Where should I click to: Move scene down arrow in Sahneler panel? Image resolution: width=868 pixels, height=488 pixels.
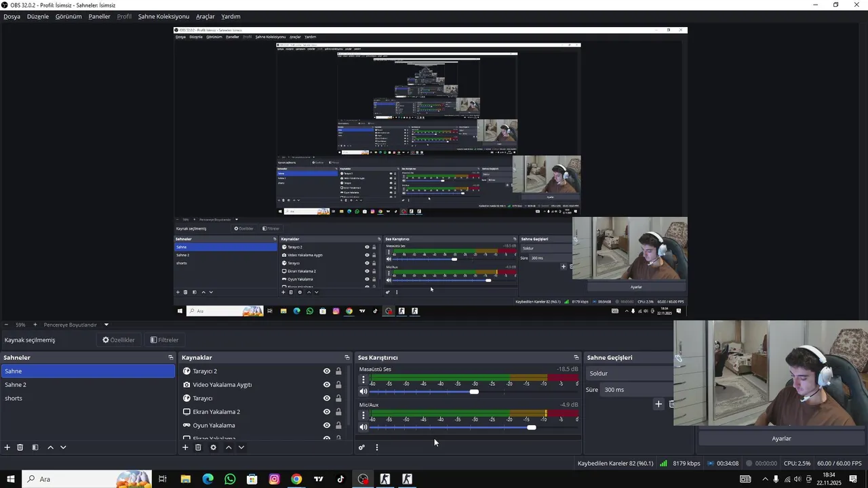pos(63,447)
